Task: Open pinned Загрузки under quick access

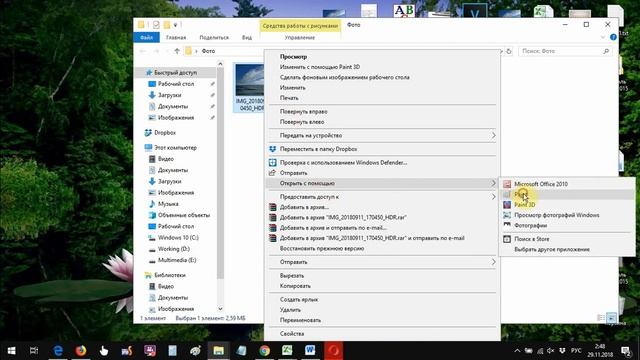Action: coord(169,95)
